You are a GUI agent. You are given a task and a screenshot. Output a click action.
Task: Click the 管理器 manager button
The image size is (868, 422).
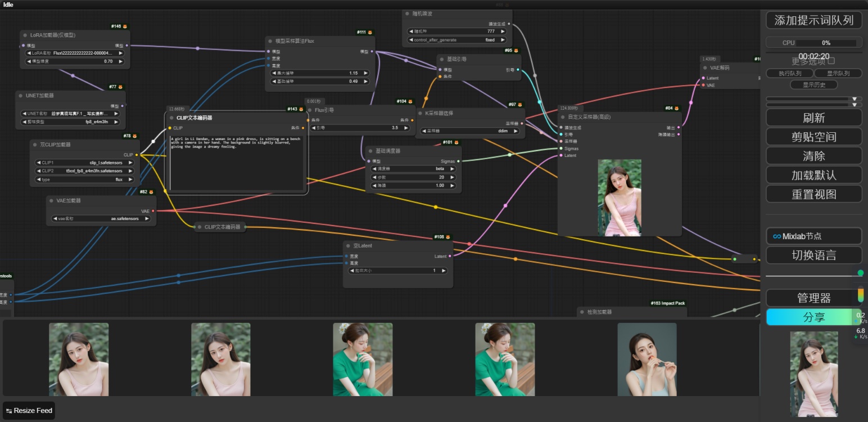point(813,298)
